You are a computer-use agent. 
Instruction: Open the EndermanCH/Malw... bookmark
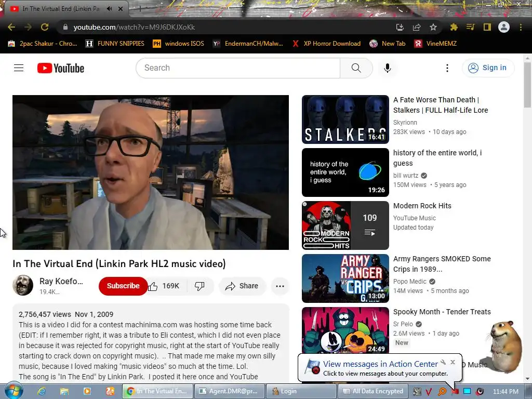(248, 44)
